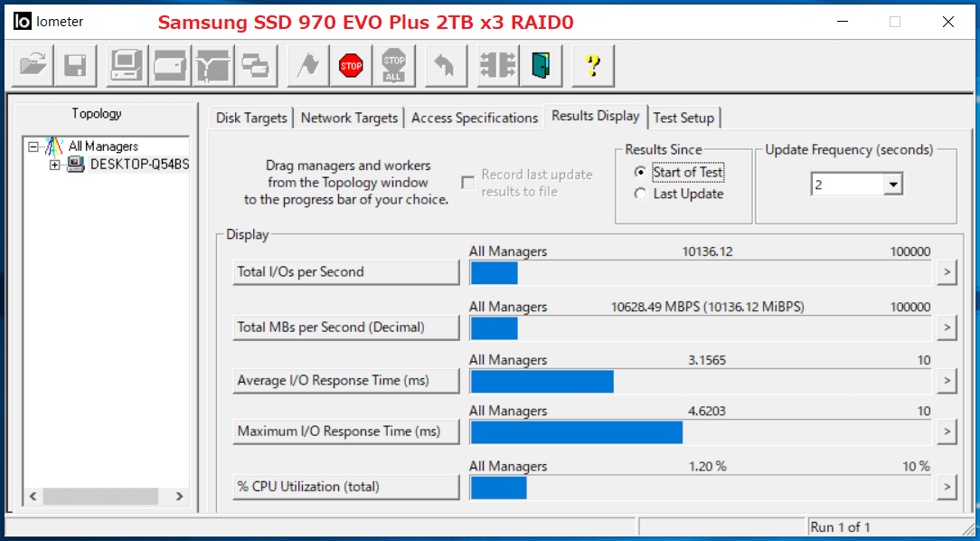Click the 10628.49 MBPS throughput value
980x541 pixels.
click(707, 307)
